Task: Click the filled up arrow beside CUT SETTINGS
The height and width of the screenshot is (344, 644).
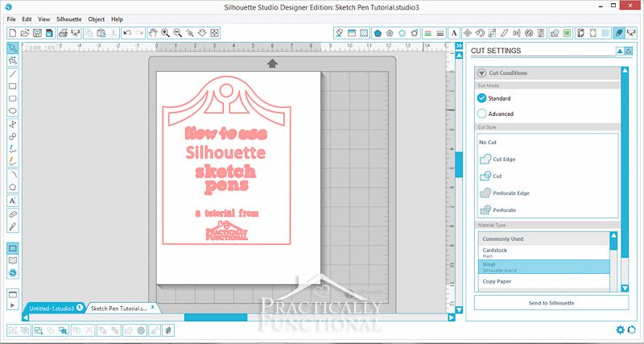Action: click(620, 51)
